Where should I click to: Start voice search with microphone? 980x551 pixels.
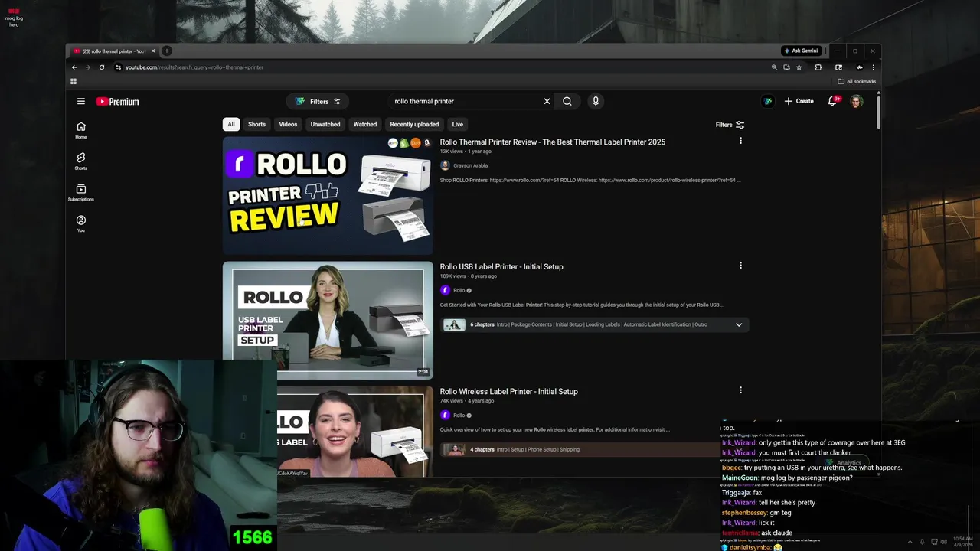(x=595, y=101)
